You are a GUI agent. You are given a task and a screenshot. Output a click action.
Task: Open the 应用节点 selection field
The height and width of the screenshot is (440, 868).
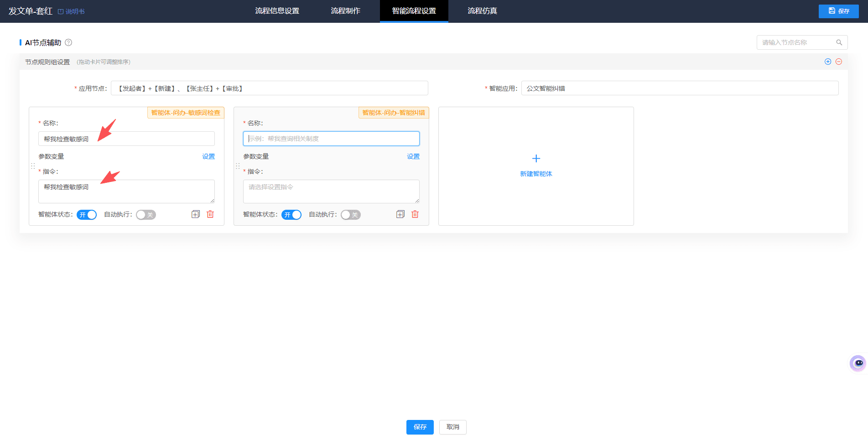(x=270, y=88)
